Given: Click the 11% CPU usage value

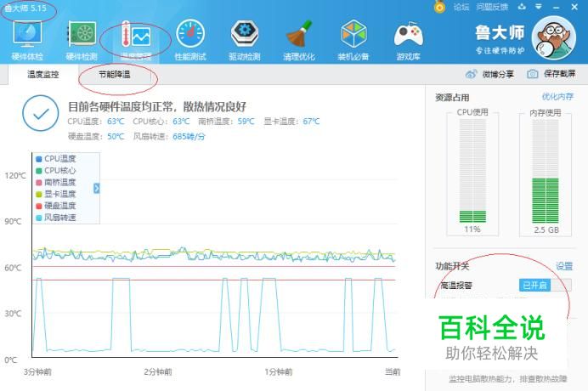Looking at the screenshot, I should coord(472,229).
